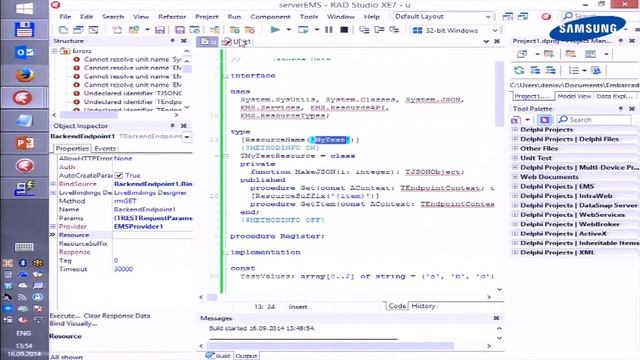
Task: Expand the Web Documents palette category
Action: [x=515, y=177]
